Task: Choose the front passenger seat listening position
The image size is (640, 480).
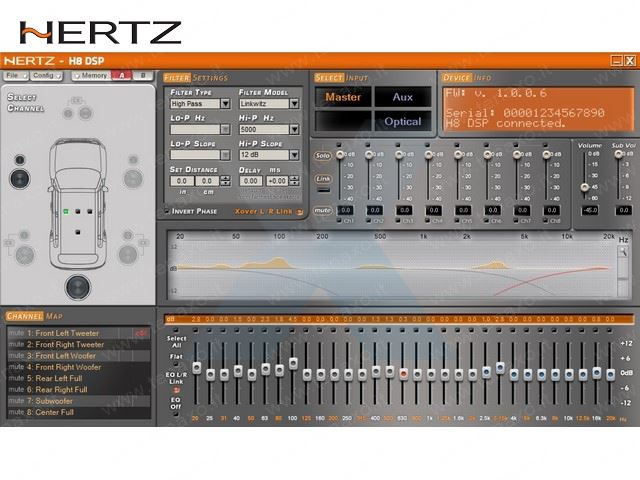Action: coord(90,211)
